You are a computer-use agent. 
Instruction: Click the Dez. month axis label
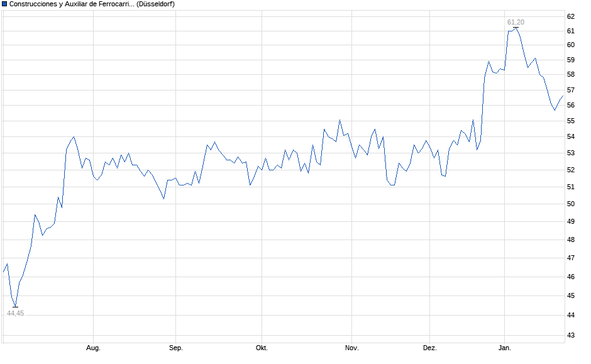click(x=429, y=348)
